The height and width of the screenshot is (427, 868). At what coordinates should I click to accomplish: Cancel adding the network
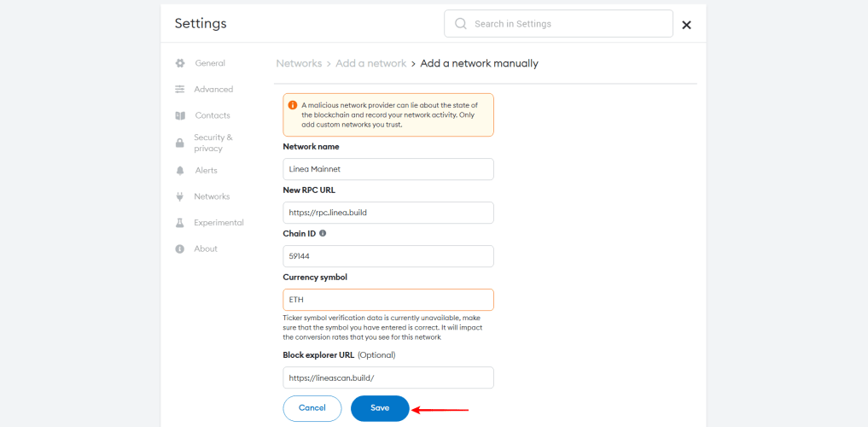tap(312, 408)
